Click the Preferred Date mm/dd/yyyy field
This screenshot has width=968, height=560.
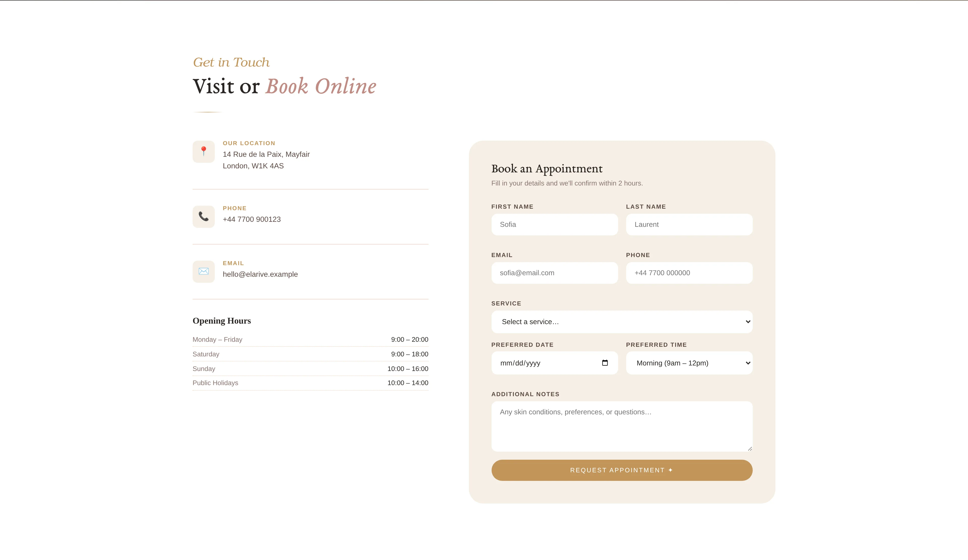coord(555,363)
